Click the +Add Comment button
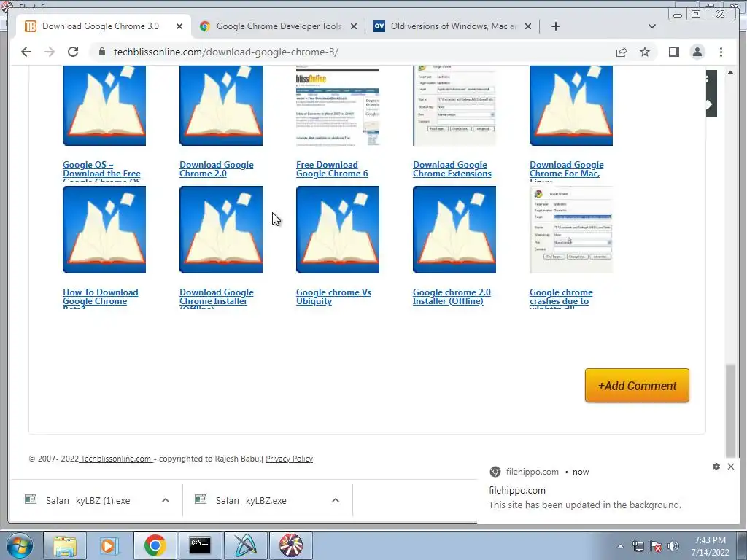This screenshot has width=747, height=560. click(x=637, y=385)
